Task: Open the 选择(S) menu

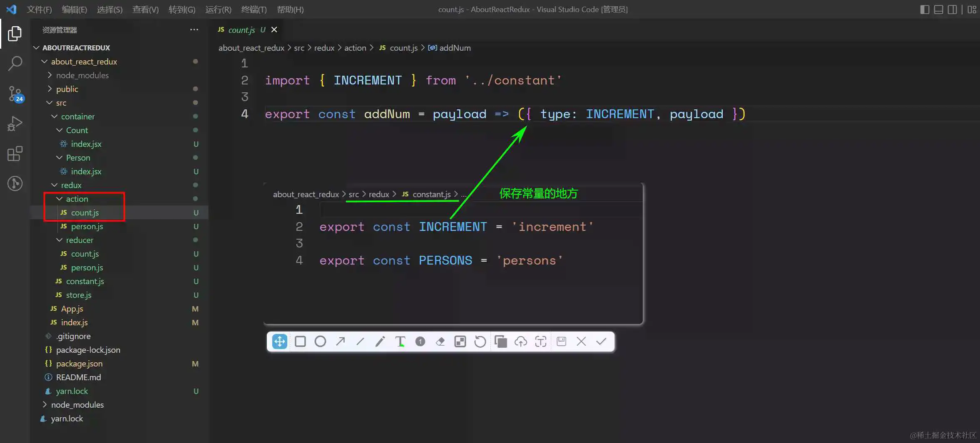Action: pos(109,9)
